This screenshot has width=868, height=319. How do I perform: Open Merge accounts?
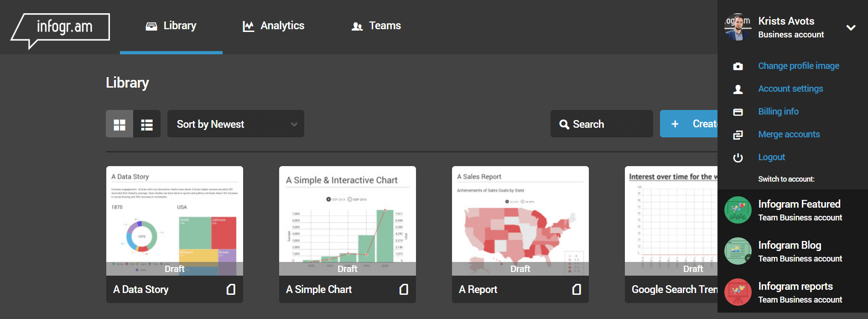click(789, 134)
